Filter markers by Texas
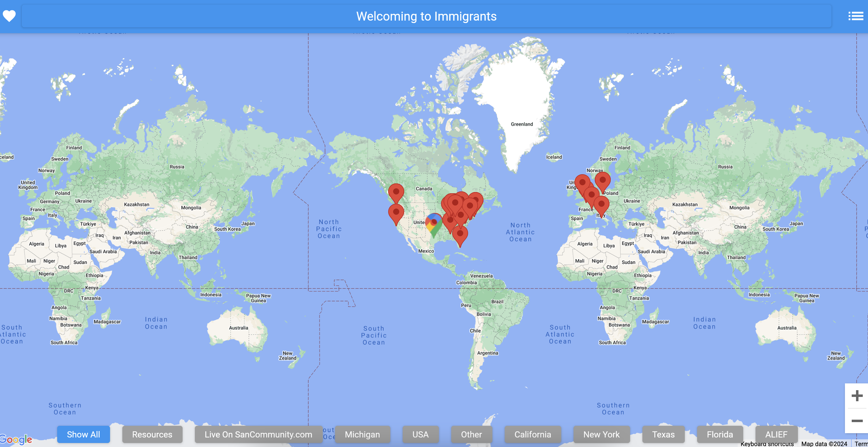 pos(663,434)
